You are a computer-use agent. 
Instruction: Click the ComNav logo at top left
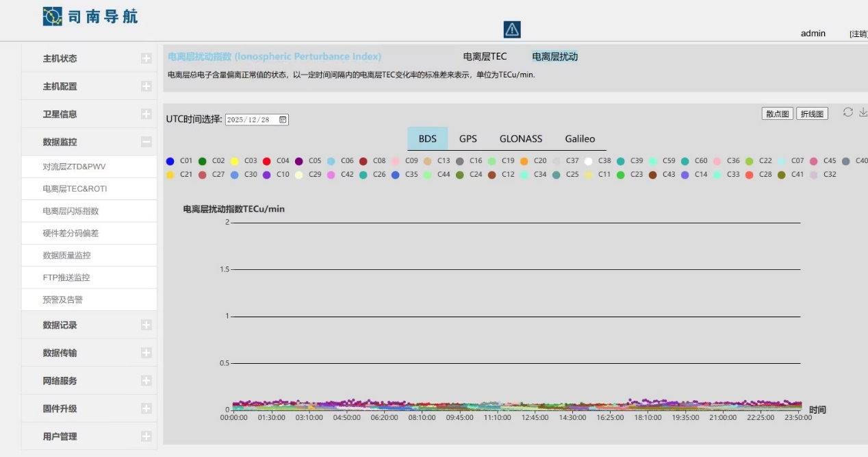click(90, 16)
